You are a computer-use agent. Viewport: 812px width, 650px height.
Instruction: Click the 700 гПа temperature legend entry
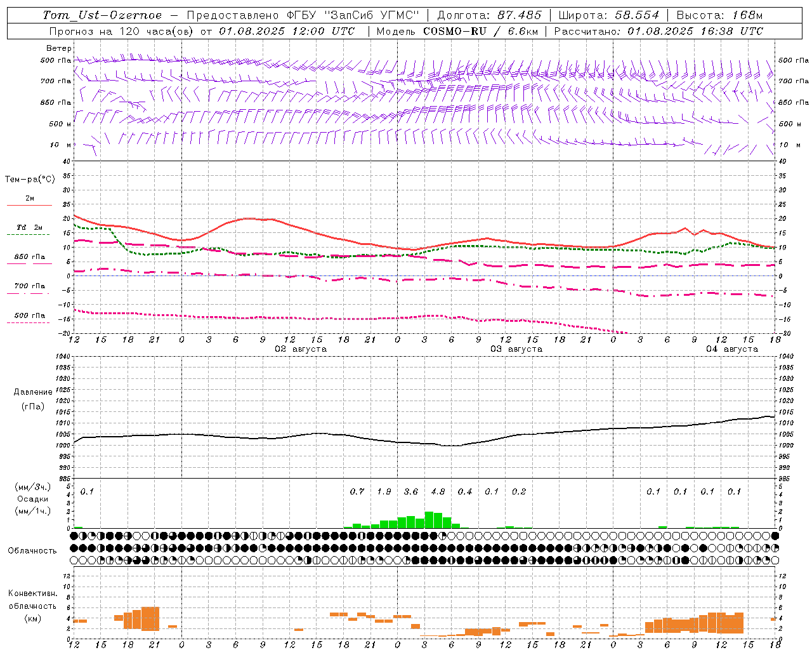click(30, 288)
